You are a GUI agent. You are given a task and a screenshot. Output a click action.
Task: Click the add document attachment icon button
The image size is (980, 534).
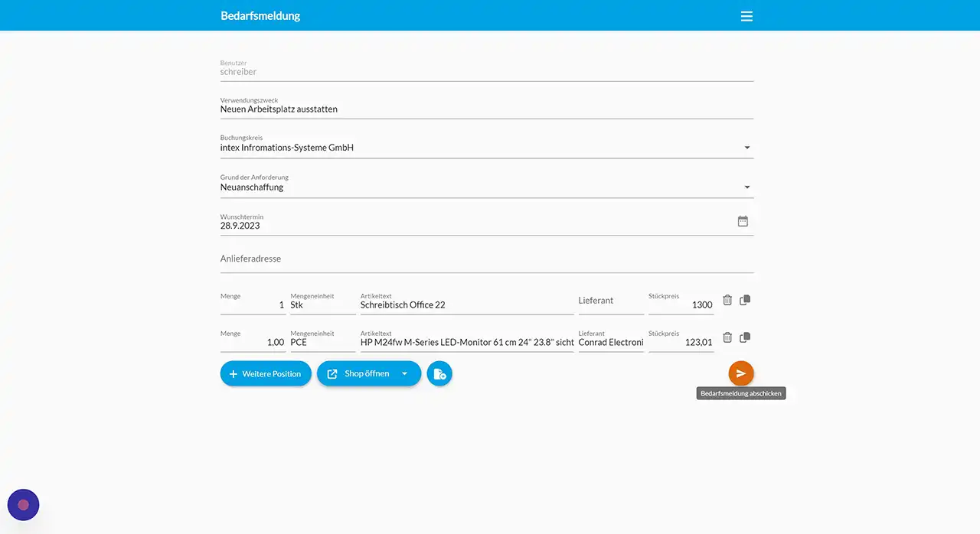click(439, 374)
